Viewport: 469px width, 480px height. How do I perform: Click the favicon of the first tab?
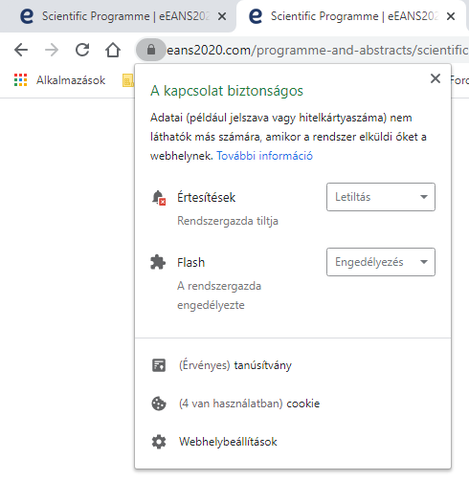click(27, 16)
